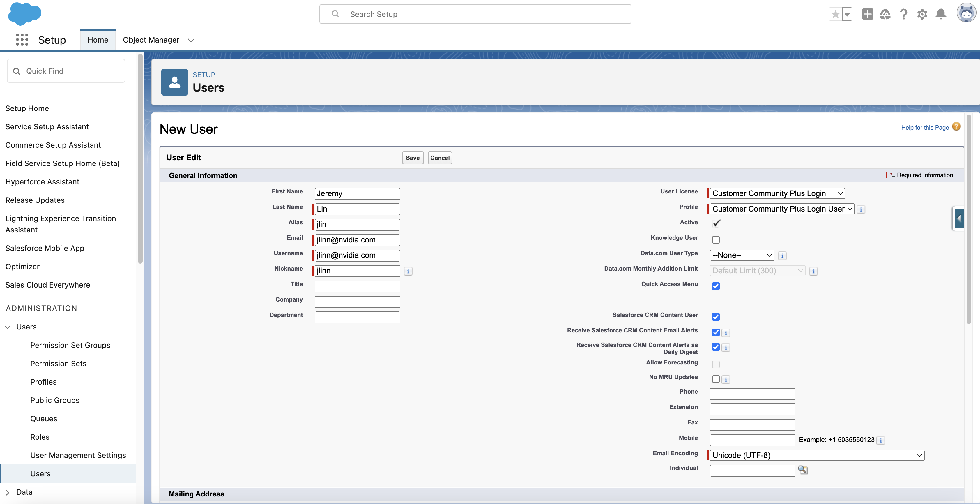Viewport: 980px width, 504px height.
Task: Click into the Quick Find field
Action: 66,71
